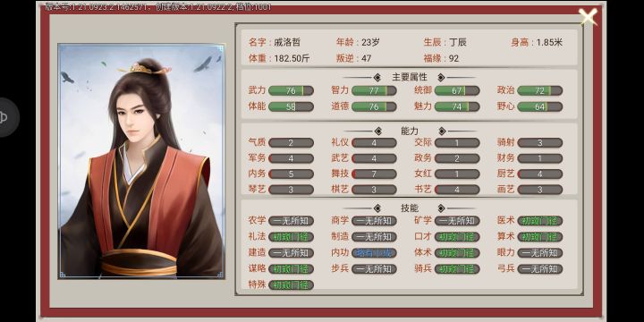Click the 特殊 skill level badge

coord(292,285)
